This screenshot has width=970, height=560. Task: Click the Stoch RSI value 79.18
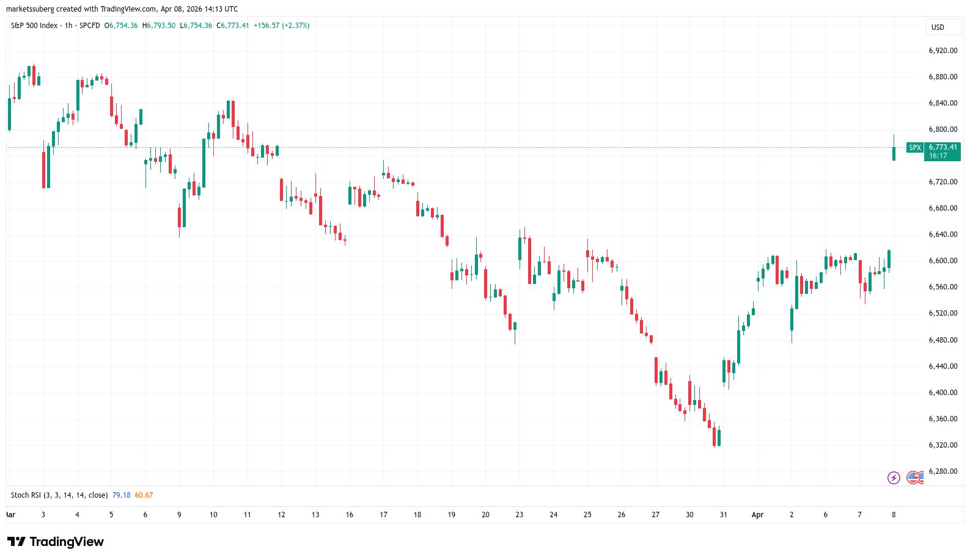pos(121,495)
